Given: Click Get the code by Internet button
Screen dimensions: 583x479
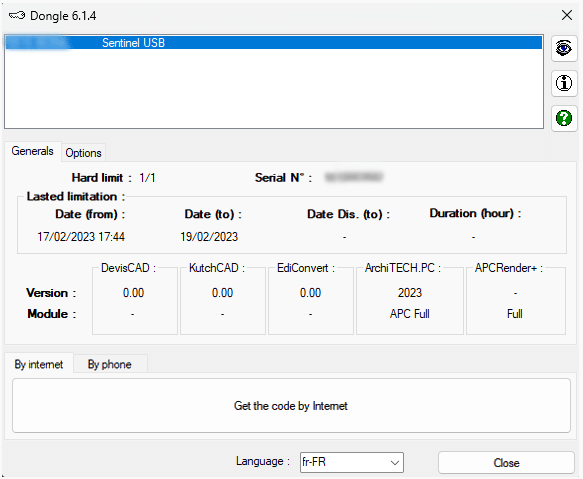Looking at the screenshot, I should [x=291, y=406].
